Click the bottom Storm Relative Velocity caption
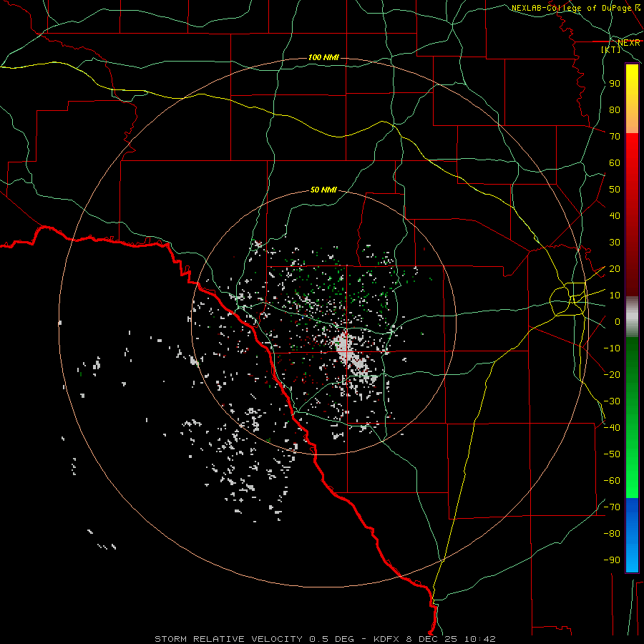644x644 pixels. pyautogui.click(x=325, y=639)
